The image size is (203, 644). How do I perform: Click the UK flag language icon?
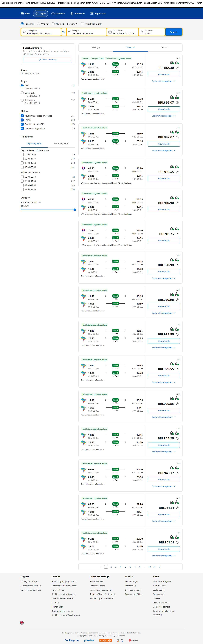tap(22, 623)
